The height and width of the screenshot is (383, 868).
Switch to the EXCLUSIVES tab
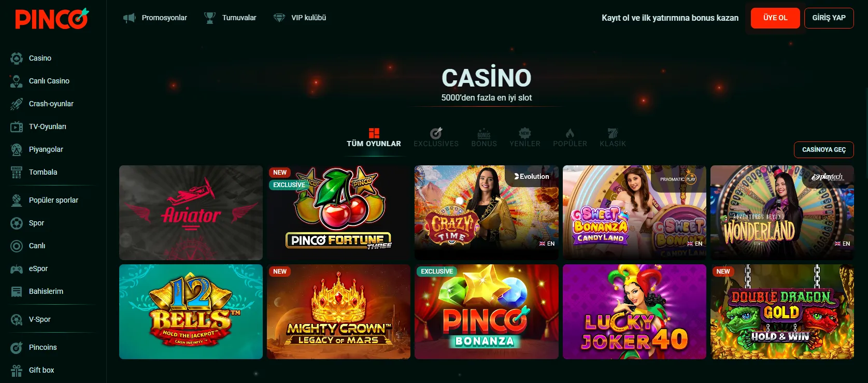tap(436, 138)
